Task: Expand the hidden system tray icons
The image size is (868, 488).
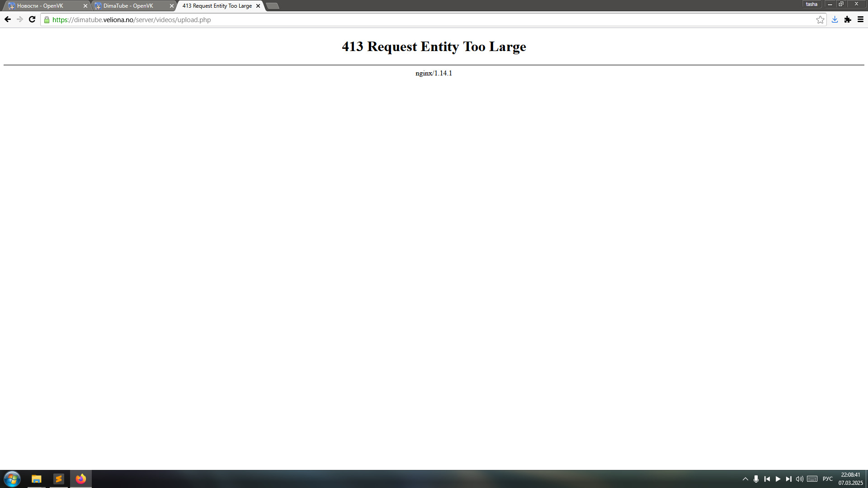Action: click(x=745, y=479)
